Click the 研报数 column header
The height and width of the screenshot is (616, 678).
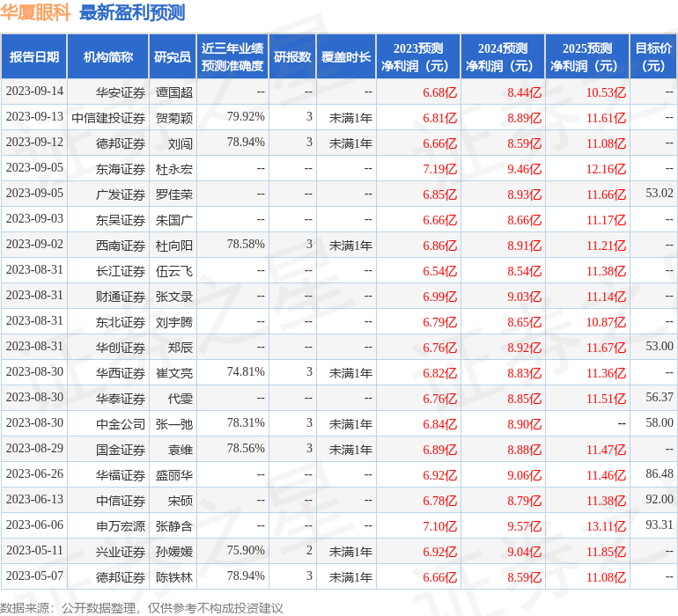[292, 56]
